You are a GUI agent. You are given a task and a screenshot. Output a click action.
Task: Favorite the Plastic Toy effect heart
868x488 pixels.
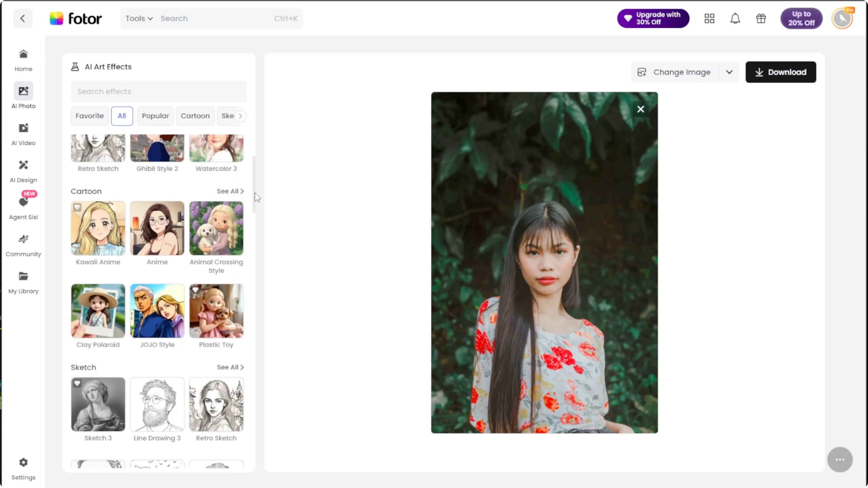[196, 290]
